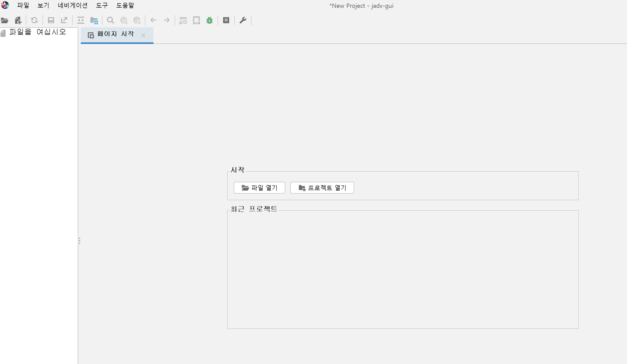Click the sync with editor icon
627x364 pixels.
click(x=81, y=20)
